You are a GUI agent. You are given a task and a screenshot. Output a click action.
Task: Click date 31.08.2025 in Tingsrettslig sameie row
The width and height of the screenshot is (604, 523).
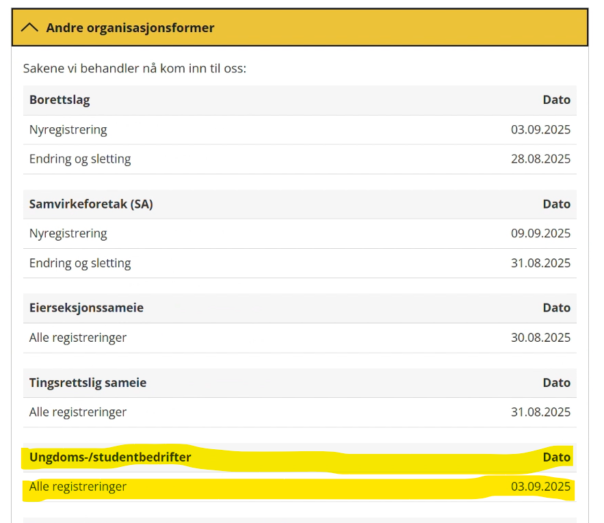pyautogui.click(x=540, y=412)
